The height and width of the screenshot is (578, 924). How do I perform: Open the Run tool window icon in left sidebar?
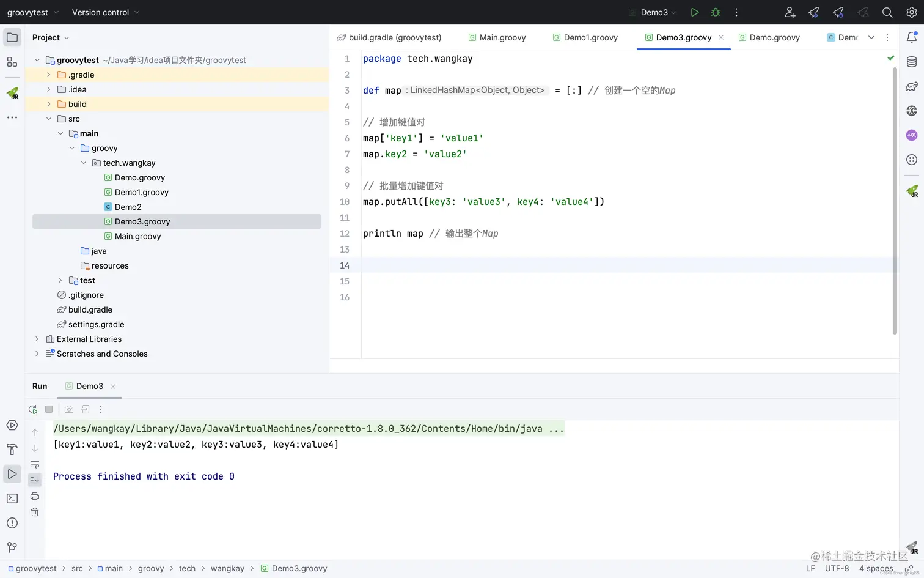(x=12, y=474)
